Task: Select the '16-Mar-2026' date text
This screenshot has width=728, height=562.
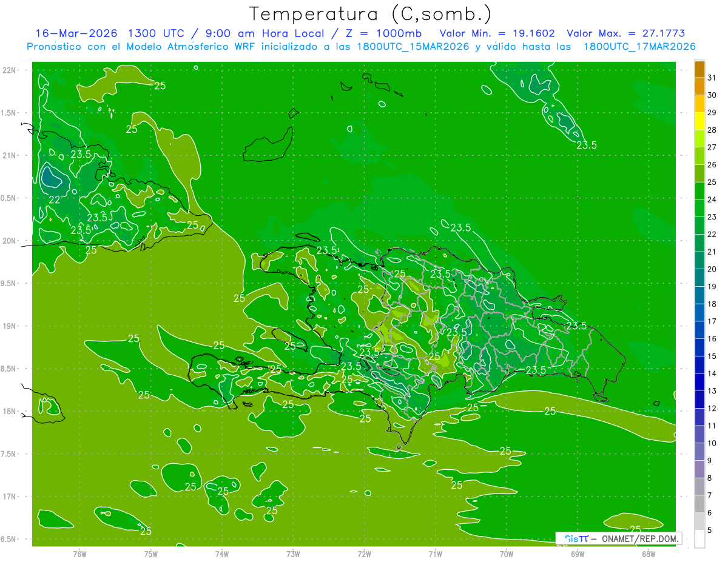Action: 76,33
